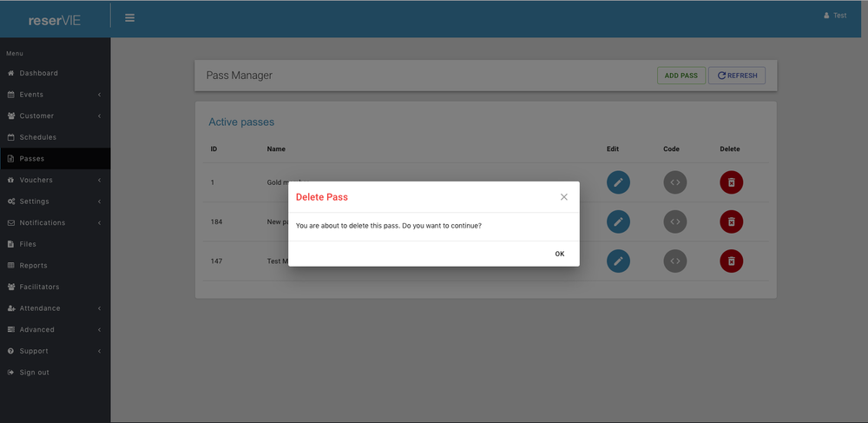Go to Files in sidebar
Viewport: 868px width, 423px height.
56,244
